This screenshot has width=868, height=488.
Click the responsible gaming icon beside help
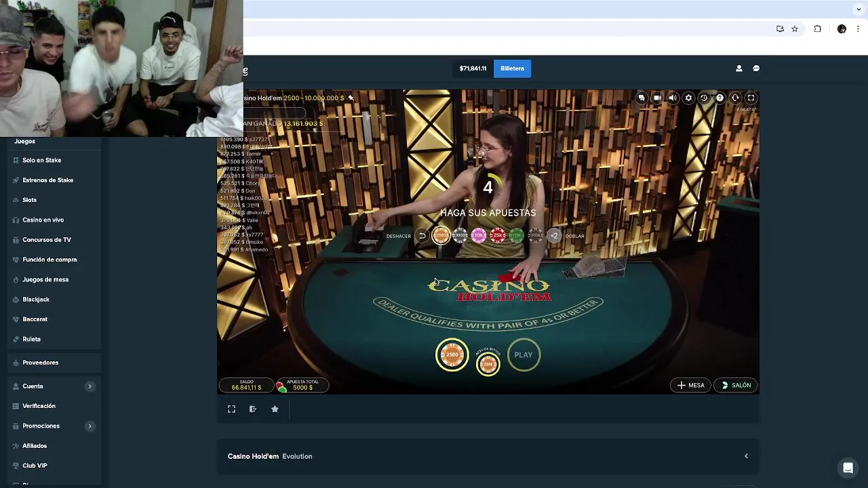click(x=735, y=98)
